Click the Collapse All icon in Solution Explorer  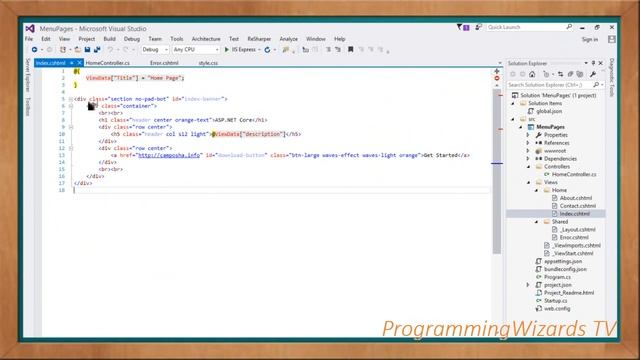(570, 74)
